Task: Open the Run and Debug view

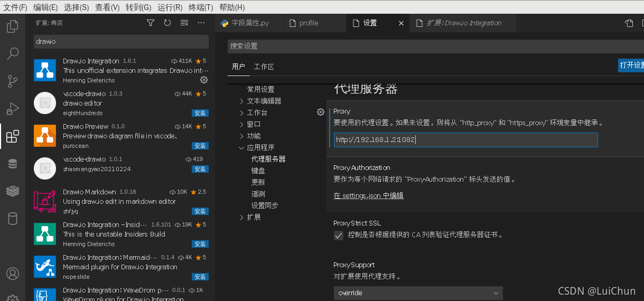Action: [13, 108]
